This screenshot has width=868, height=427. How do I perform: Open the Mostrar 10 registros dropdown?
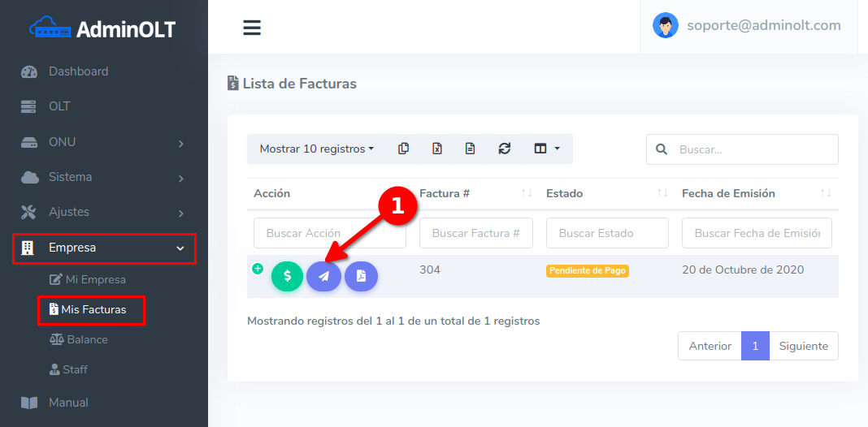click(x=316, y=149)
